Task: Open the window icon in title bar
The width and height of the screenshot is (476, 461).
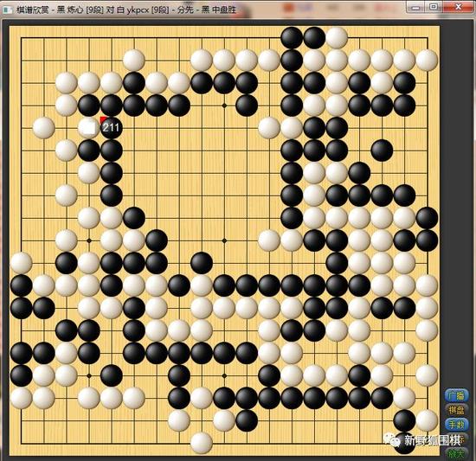Action: 7,10
